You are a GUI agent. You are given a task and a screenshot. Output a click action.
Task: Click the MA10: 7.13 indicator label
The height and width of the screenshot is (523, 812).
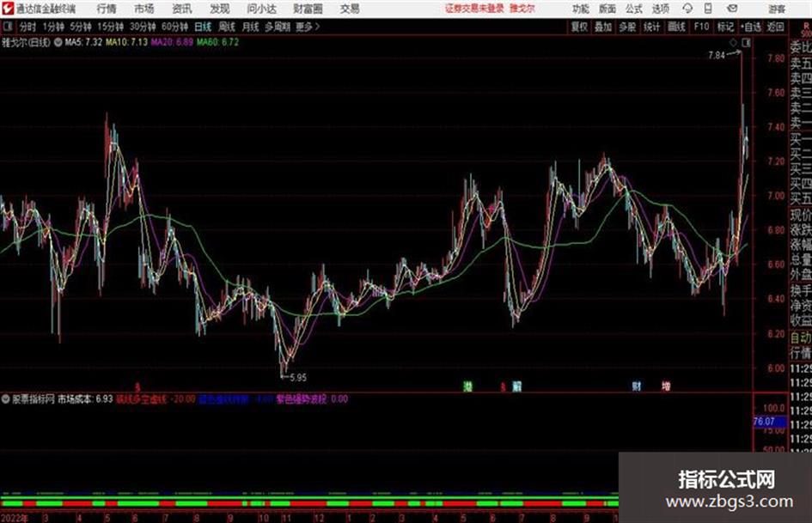tap(126, 42)
